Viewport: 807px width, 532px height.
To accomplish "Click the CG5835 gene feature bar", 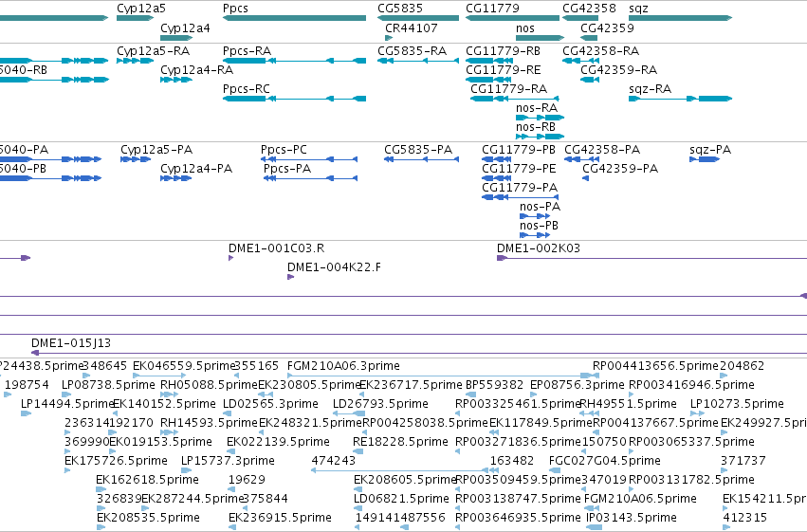I will click(418, 18).
